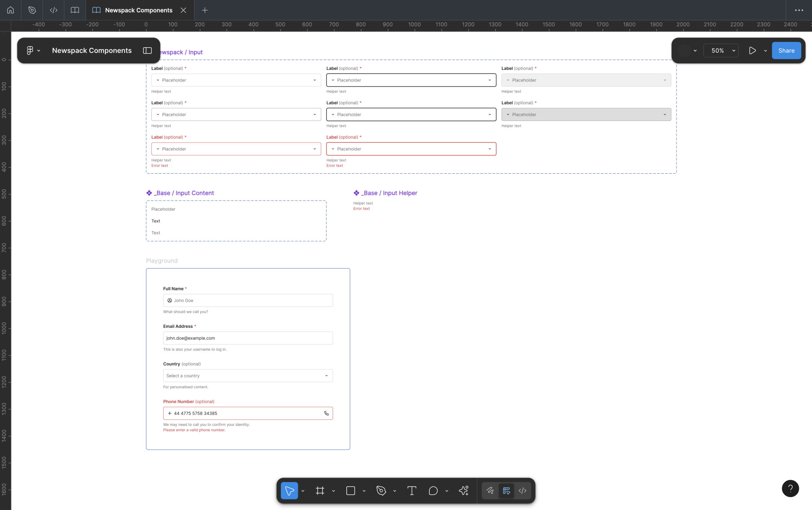The width and height of the screenshot is (812, 510).
Task: Expand the shape tools dropdown arrow
Action: [x=364, y=491]
